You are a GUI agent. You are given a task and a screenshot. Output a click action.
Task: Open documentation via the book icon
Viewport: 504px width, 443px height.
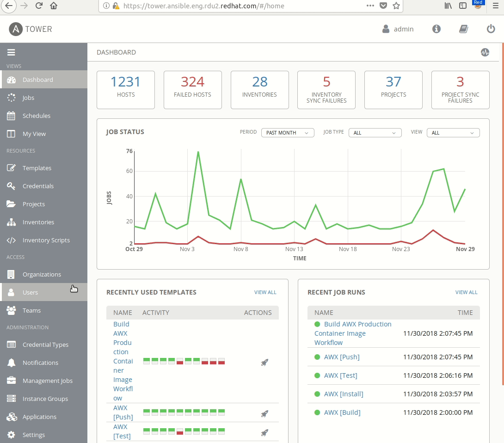(x=463, y=29)
